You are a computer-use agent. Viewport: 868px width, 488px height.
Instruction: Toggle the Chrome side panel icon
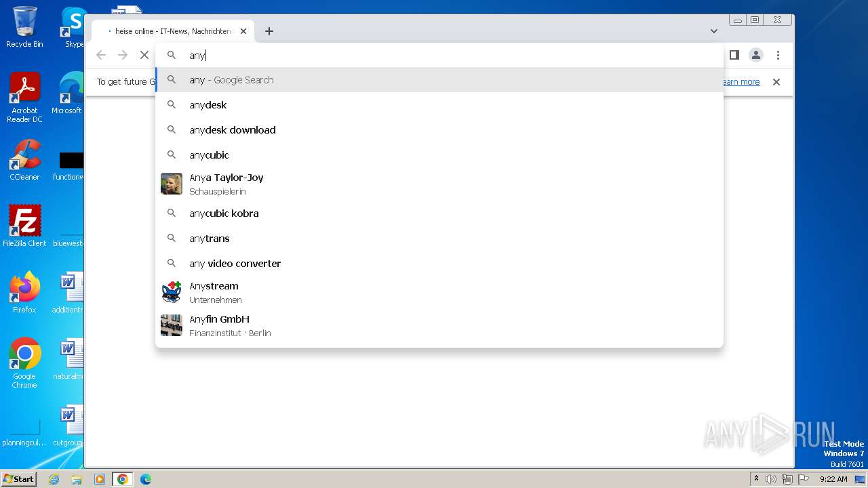734,55
